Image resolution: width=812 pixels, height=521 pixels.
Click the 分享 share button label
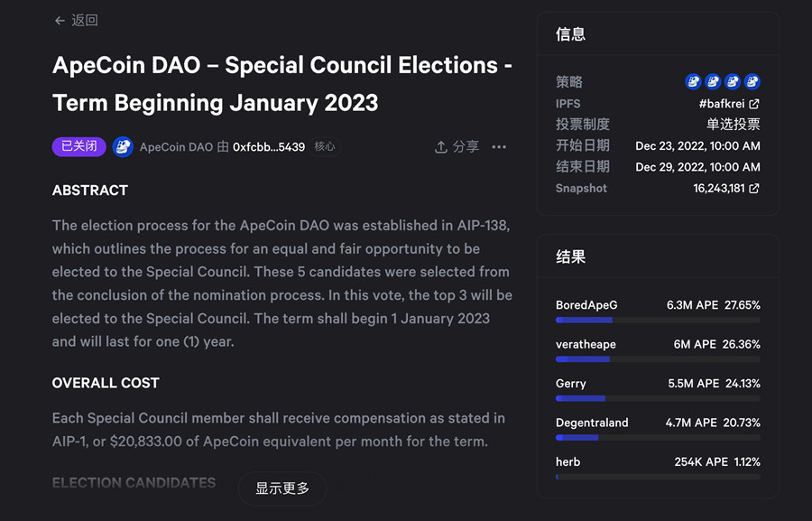coord(466,147)
